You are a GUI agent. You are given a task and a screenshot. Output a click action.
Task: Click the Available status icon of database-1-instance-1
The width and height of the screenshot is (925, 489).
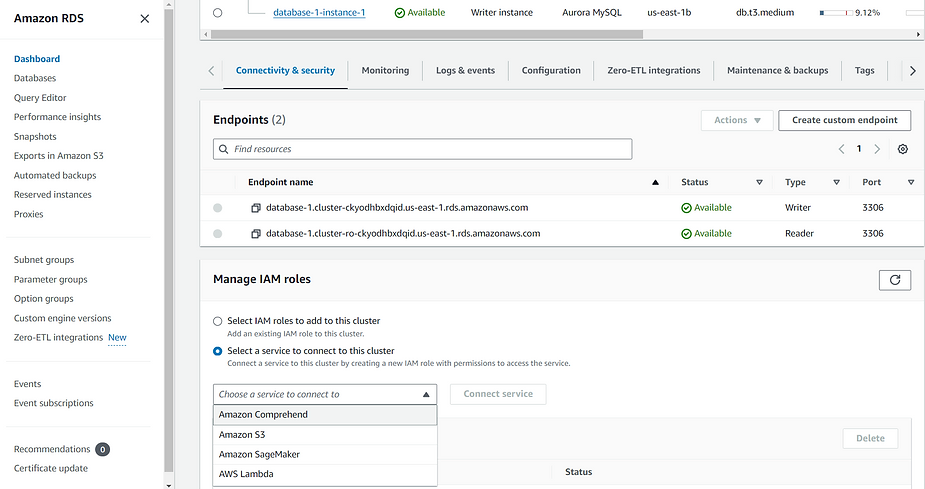[x=399, y=13]
